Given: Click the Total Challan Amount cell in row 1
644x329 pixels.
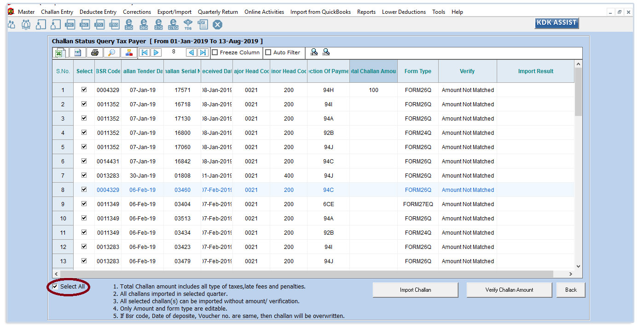Looking at the screenshot, I should click(x=373, y=90).
